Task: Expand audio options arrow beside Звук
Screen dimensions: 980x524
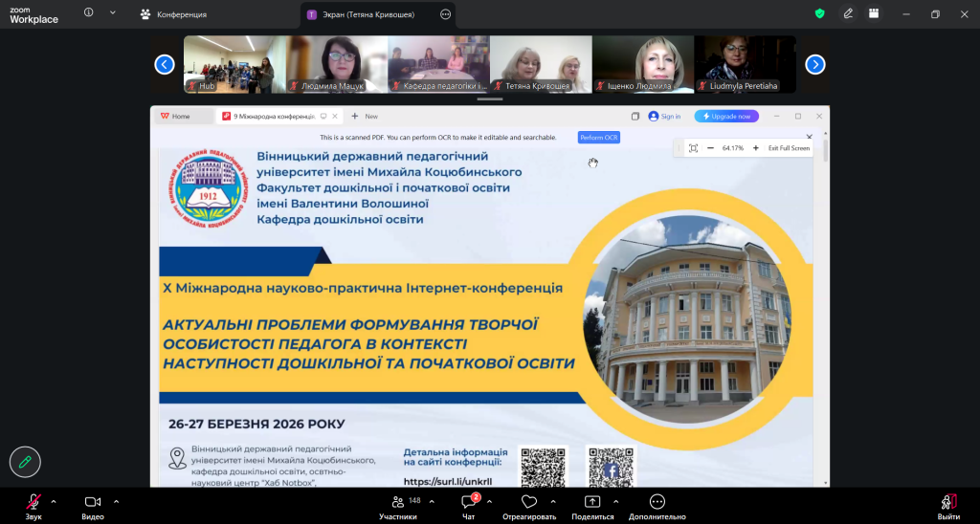Action: click(x=54, y=501)
